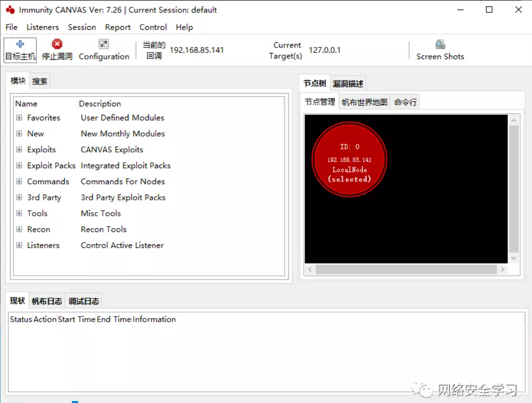Select the 'Control Active Listener' description
The height and width of the screenshot is (403, 532).
[122, 245]
